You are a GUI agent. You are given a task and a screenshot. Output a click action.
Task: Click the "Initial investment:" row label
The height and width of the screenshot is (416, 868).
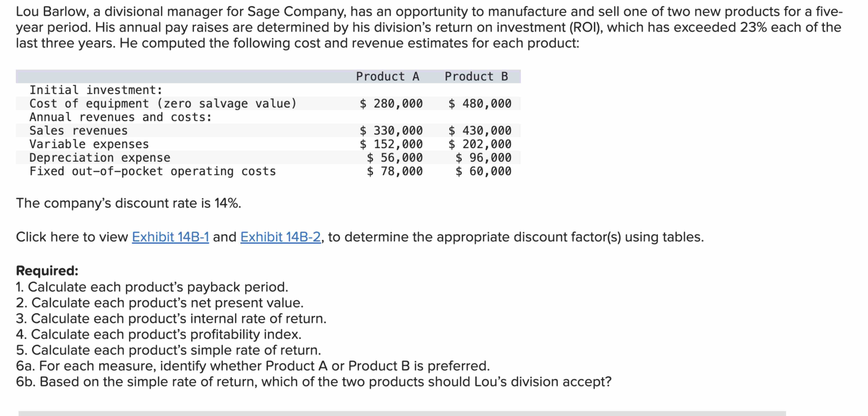click(x=96, y=90)
